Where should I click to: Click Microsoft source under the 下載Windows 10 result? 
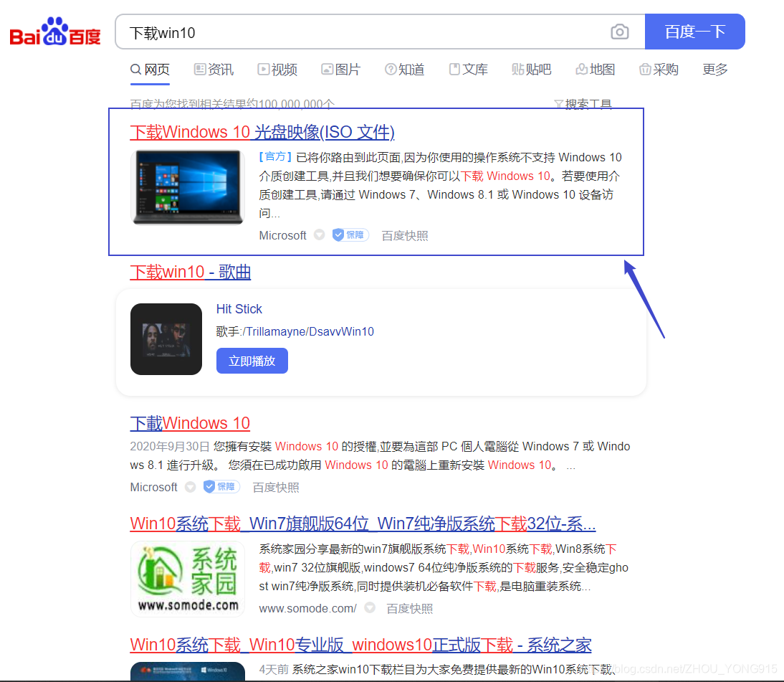153,487
